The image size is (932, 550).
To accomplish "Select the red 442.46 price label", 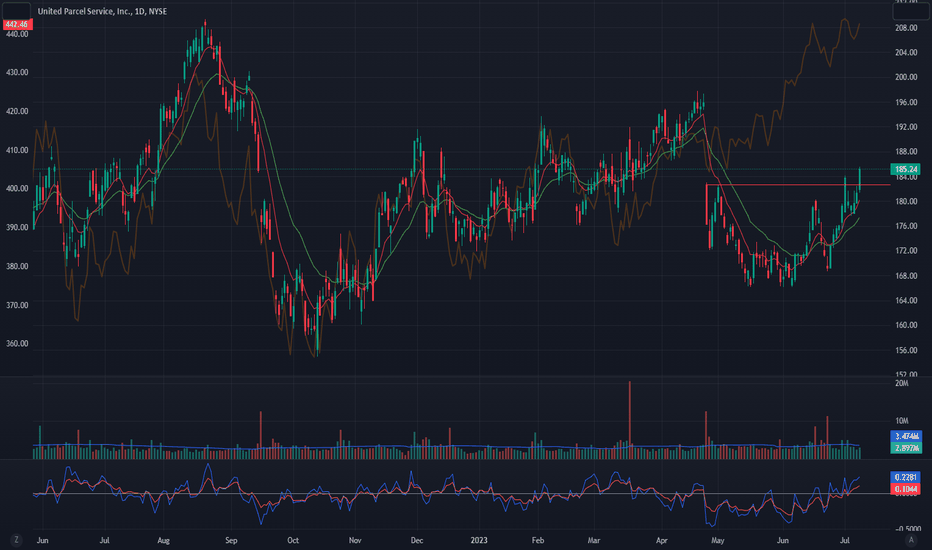I will pyautogui.click(x=17, y=25).
